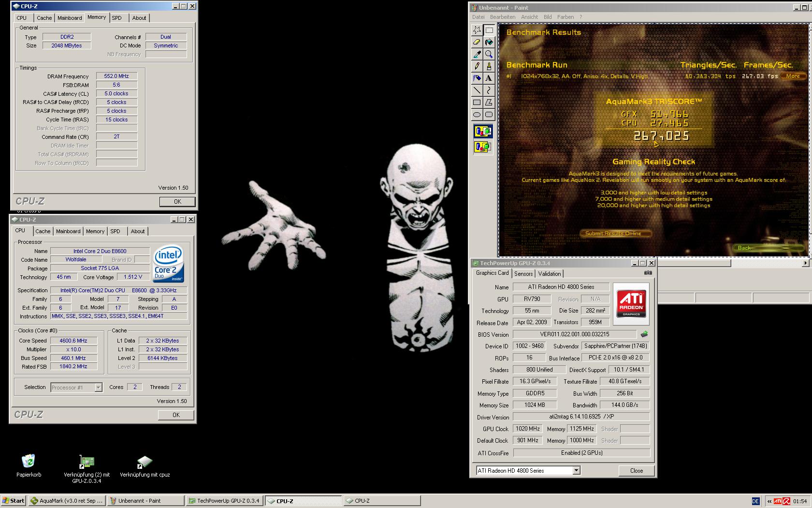Switch to the Validation tab in GPU-Z

(550, 274)
